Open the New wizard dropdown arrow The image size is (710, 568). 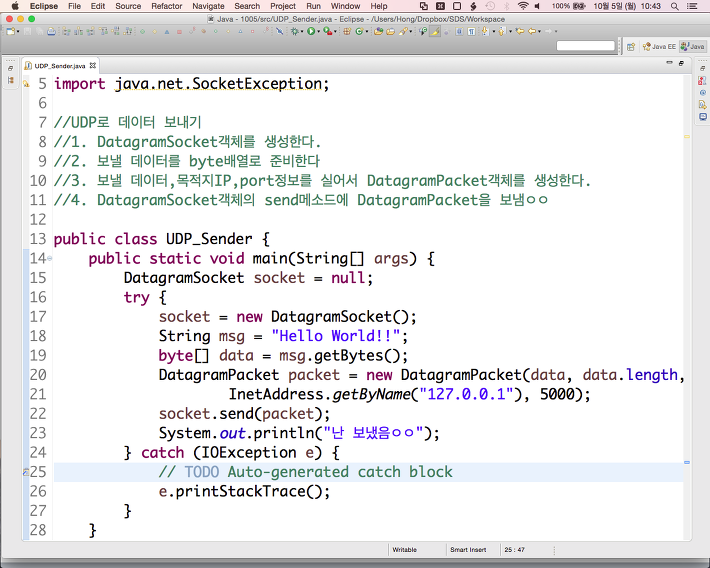click(18, 31)
